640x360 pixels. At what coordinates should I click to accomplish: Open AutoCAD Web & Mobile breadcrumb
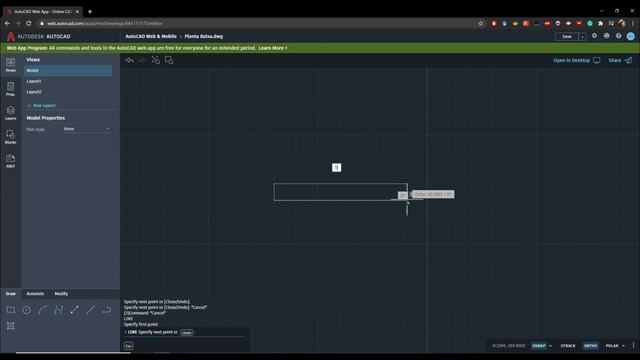click(x=151, y=36)
